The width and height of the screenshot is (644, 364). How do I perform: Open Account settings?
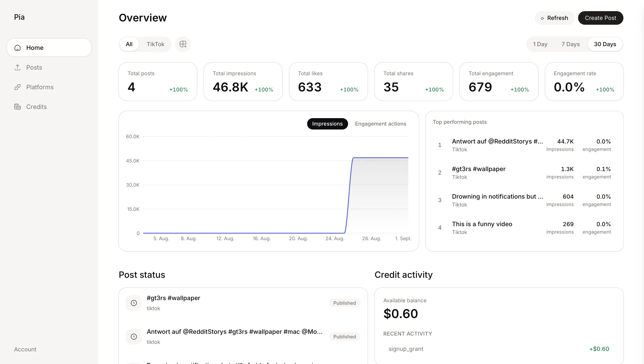[25, 349]
